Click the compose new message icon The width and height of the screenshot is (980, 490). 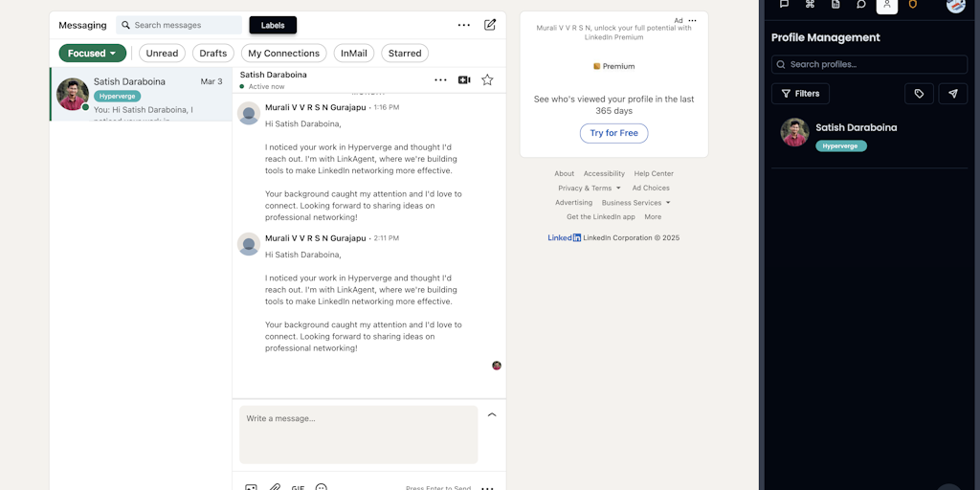490,25
